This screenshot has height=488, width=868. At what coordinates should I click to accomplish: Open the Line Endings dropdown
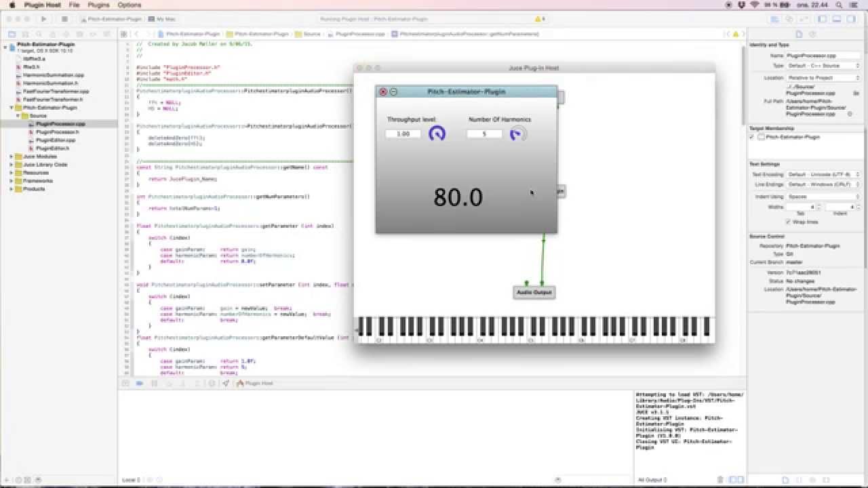[823, 184]
